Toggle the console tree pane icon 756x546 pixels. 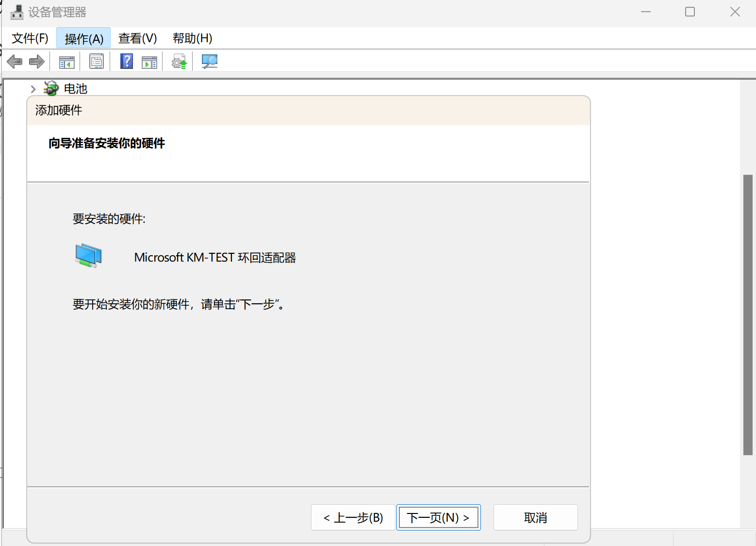tap(66, 62)
